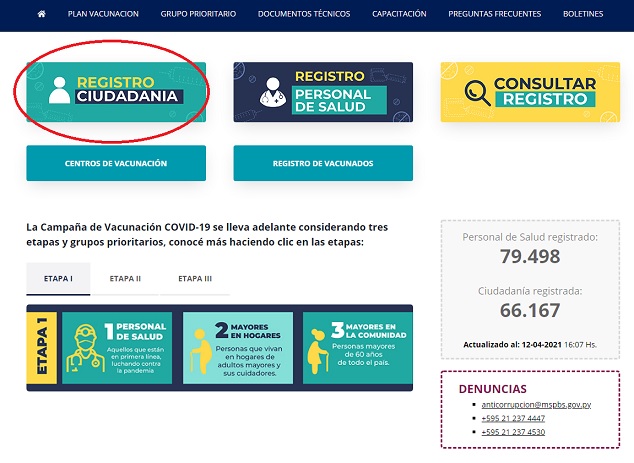
Task: Open the anticorrupcion@mspbs.gov.py email link
Action: [536, 404]
